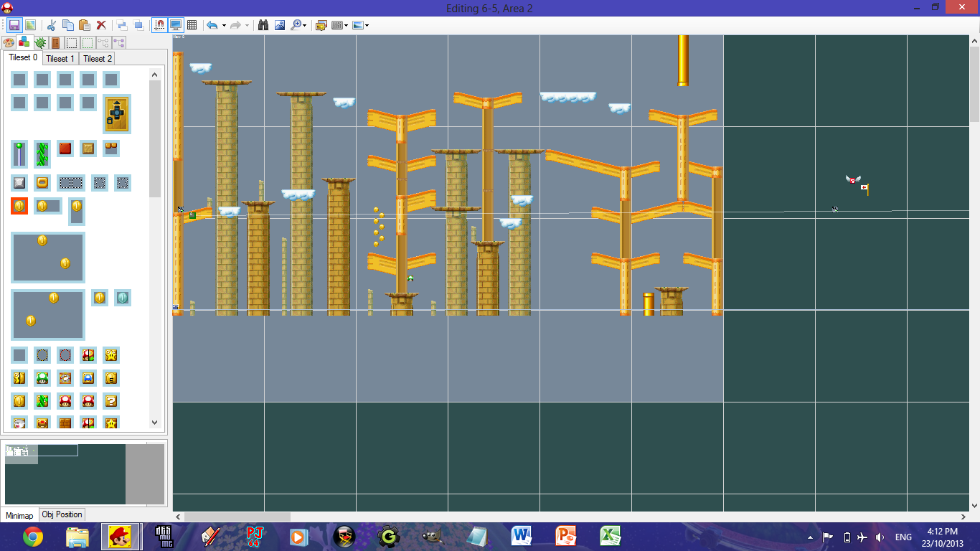Launch Microsoft Word from the taskbar

[x=521, y=537]
